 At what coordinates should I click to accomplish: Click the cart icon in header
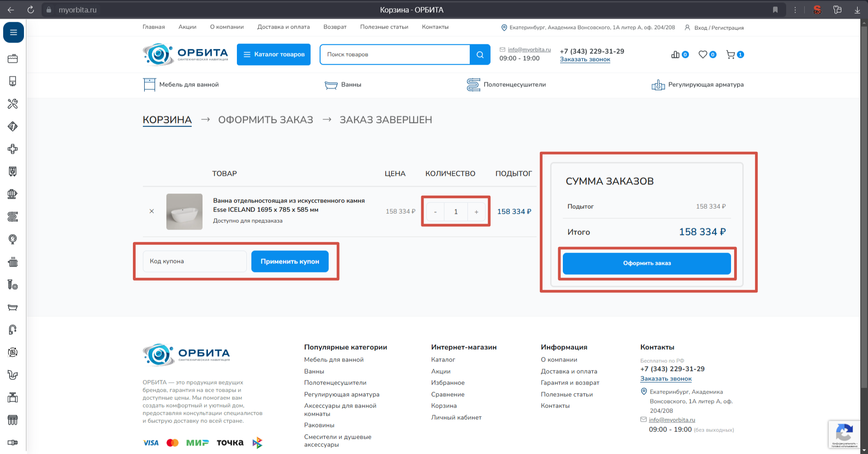pos(731,55)
